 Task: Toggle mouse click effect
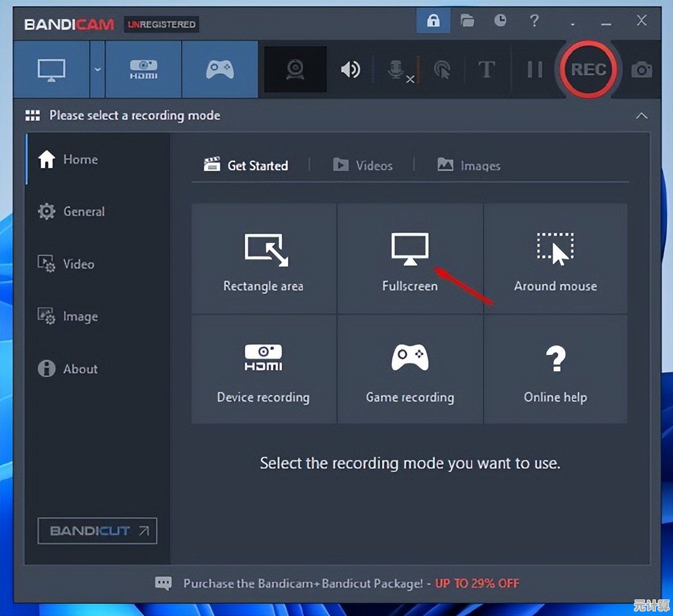tap(442, 70)
